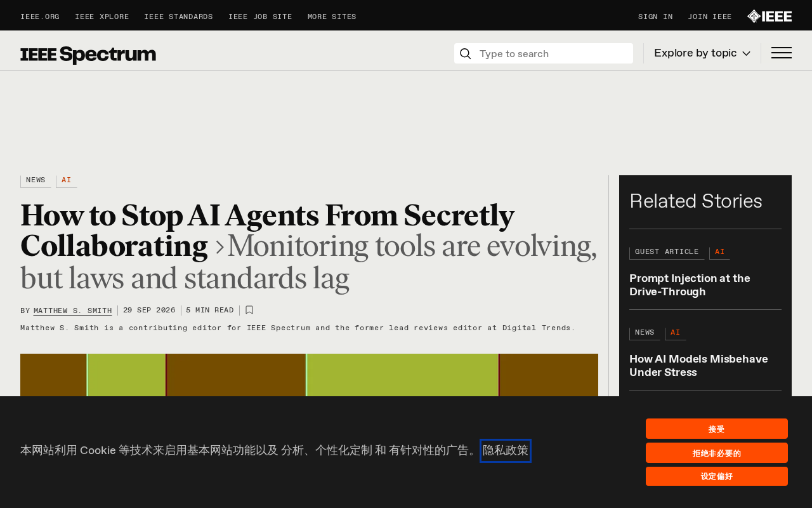This screenshot has width=812, height=508.
Task: Click the IEEE diamond logo in the top-right corner
Action: click(x=769, y=17)
